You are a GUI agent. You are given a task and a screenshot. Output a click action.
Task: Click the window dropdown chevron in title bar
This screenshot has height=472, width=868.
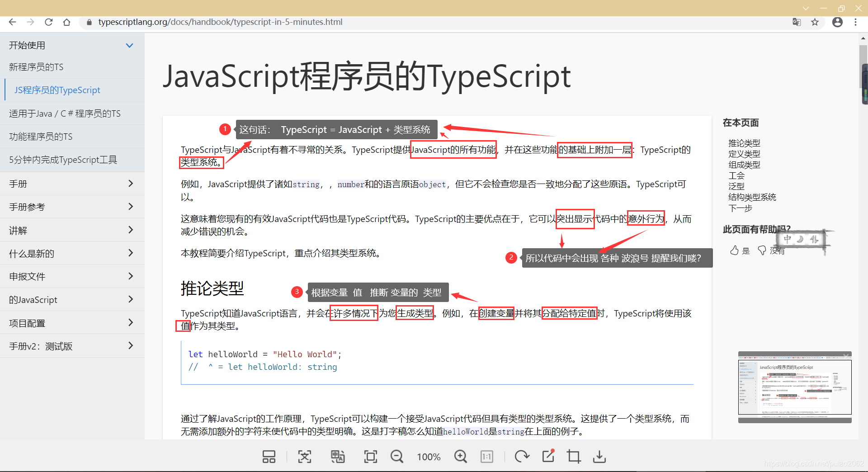(x=806, y=8)
